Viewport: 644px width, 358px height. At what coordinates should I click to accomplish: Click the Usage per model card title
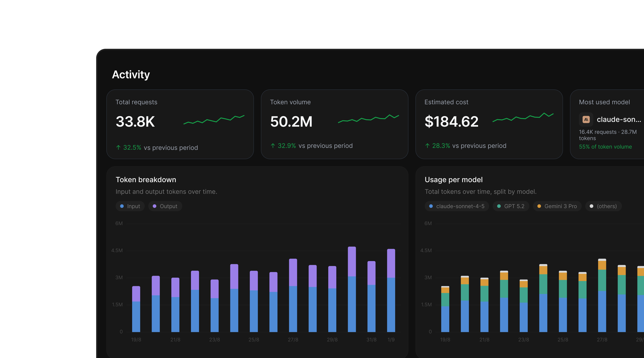click(453, 180)
